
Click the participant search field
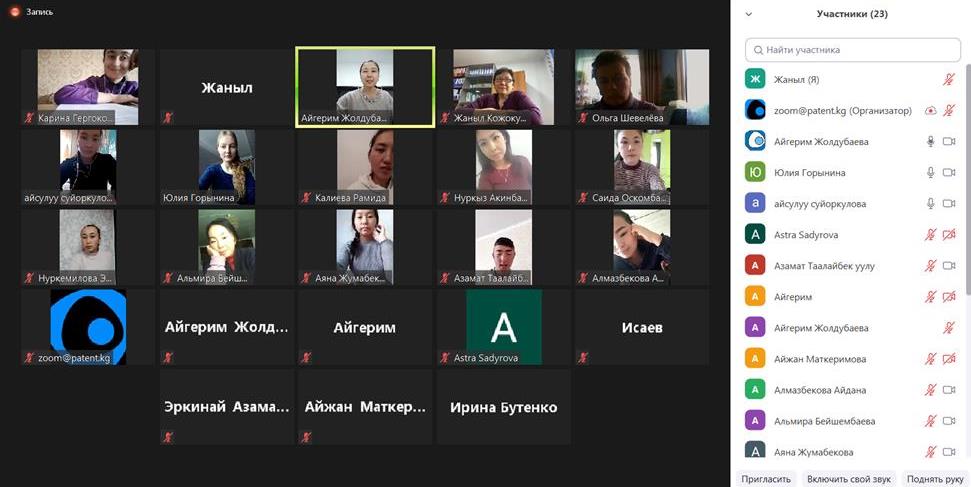click(x=853, y=50)
